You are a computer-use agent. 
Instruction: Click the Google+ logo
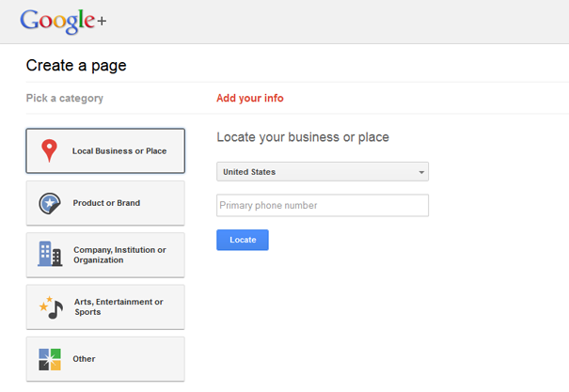(56, 21)
